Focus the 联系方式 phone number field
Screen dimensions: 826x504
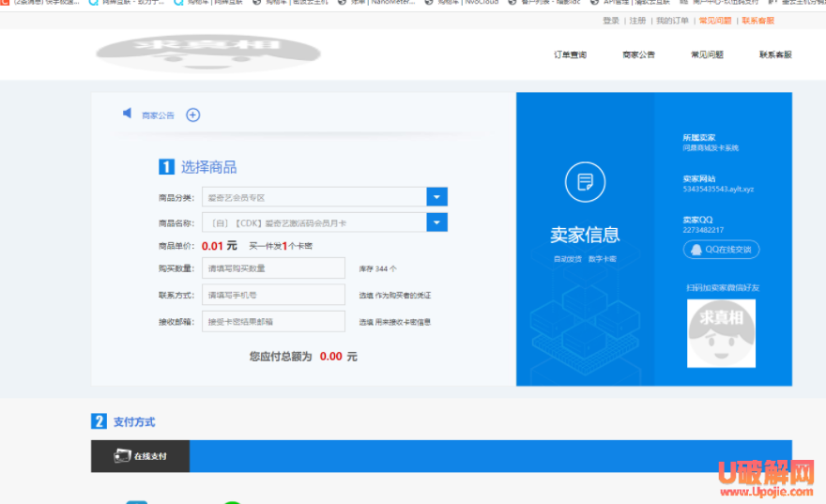point(273,295)
